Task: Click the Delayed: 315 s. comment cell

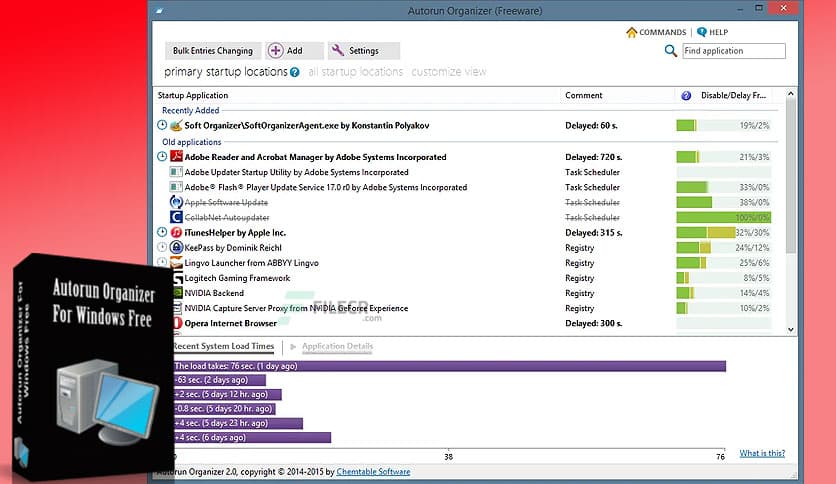Action: tap(593, 233)
